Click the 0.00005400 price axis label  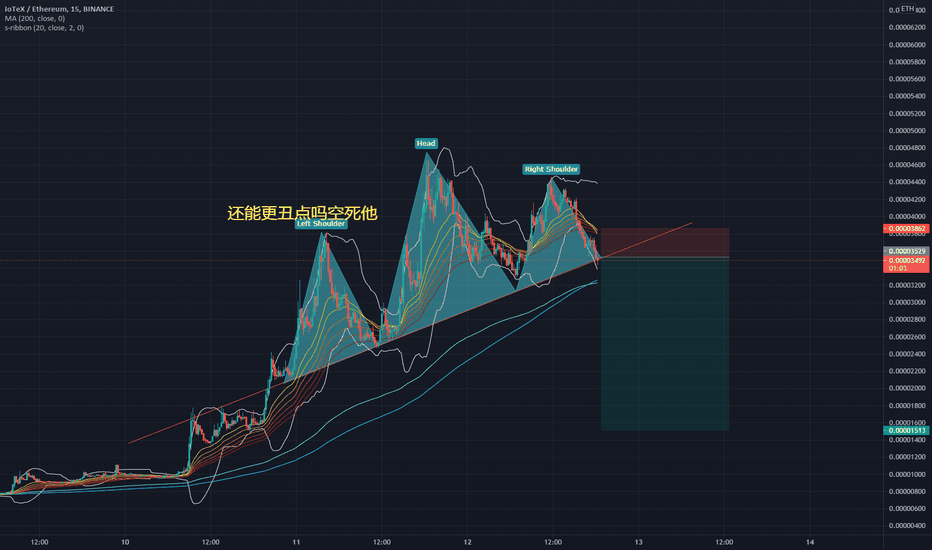click(x=907, y=96)
